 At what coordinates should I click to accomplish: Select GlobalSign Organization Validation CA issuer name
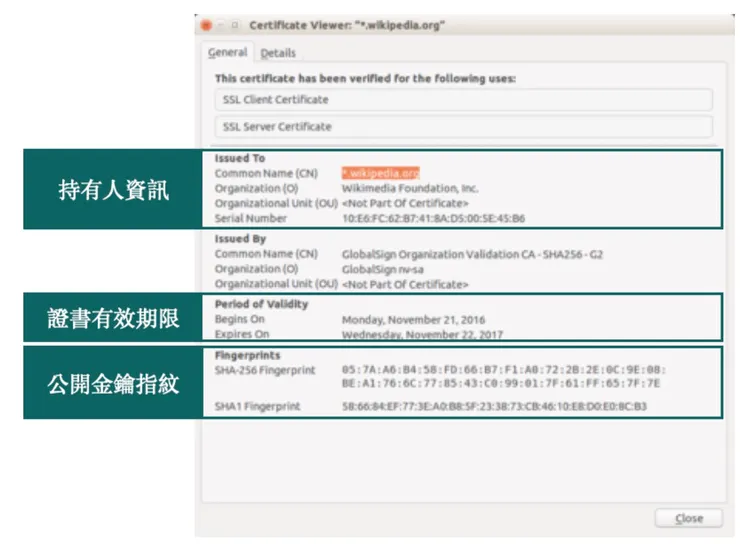pyautogui.click(x=472, y=254)
